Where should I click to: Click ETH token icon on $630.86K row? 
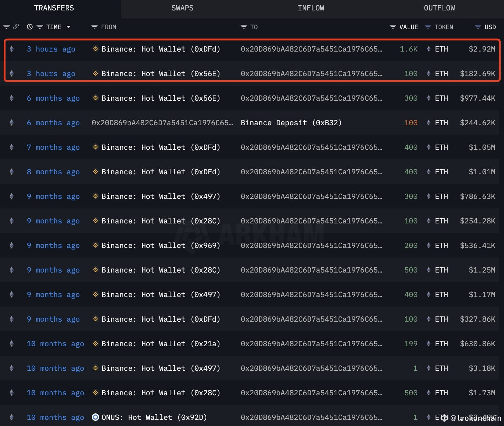pos(429,343)
